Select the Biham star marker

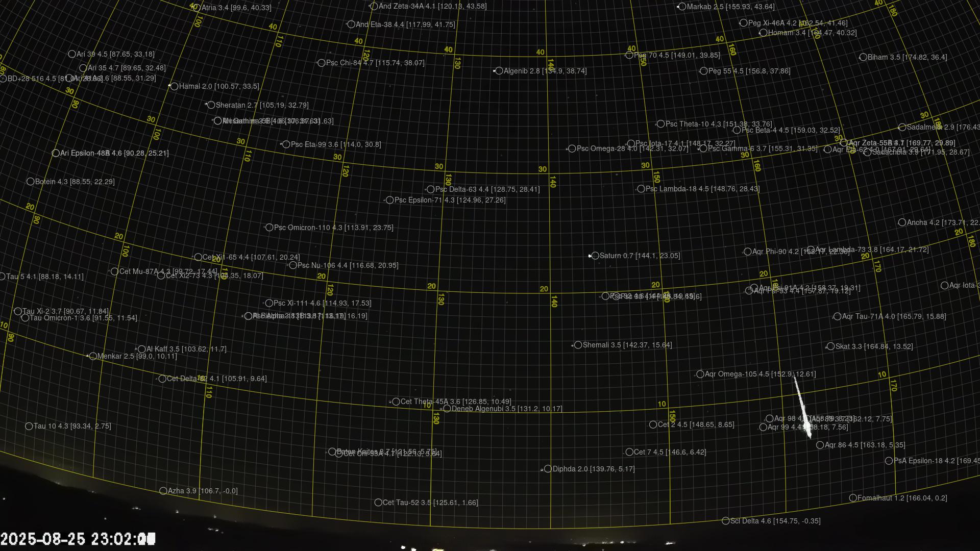[863, 57]
